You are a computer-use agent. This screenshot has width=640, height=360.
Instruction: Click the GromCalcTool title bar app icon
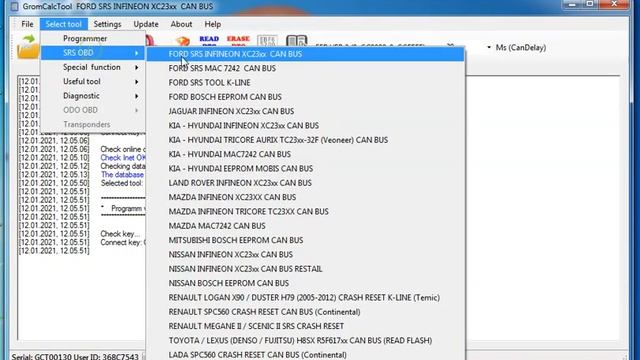point(14,7)
